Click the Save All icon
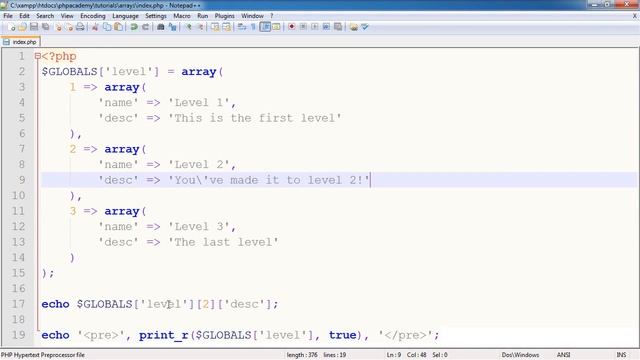 [x=45, y=27]
